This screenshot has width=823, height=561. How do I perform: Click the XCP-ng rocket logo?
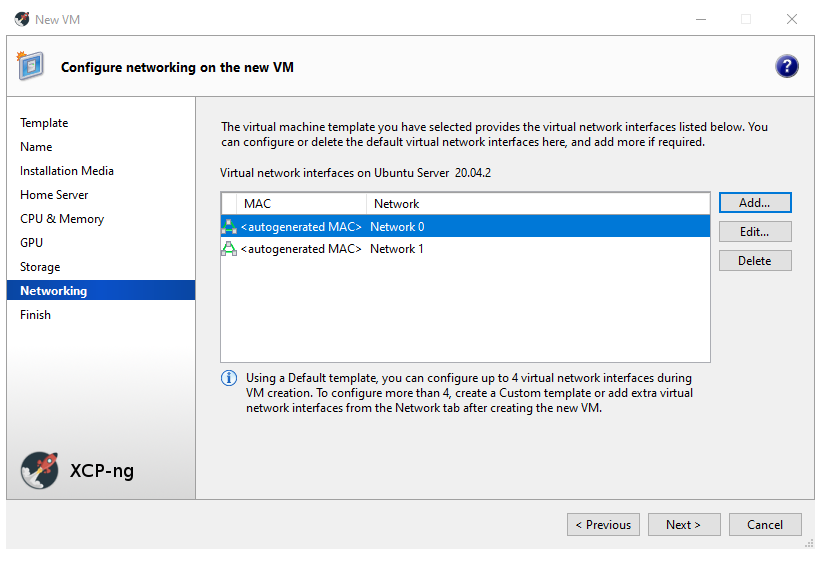click(x=40, y=470)
